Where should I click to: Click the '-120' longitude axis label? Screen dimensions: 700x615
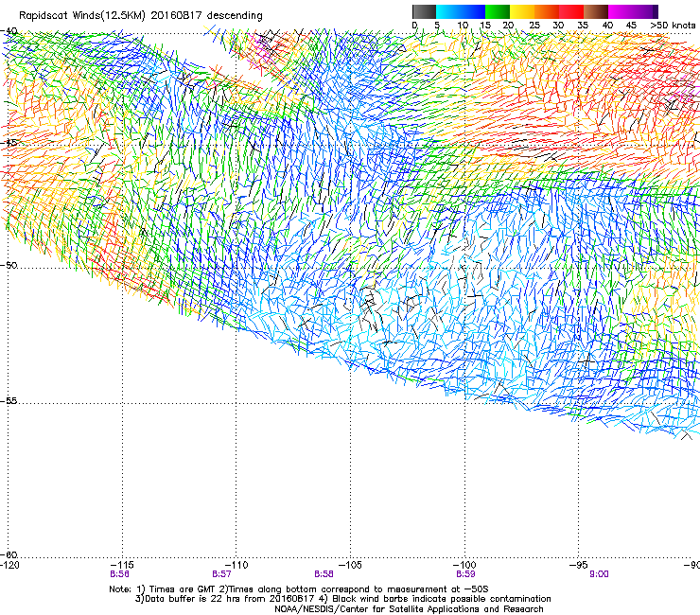[x=9, y=565]
